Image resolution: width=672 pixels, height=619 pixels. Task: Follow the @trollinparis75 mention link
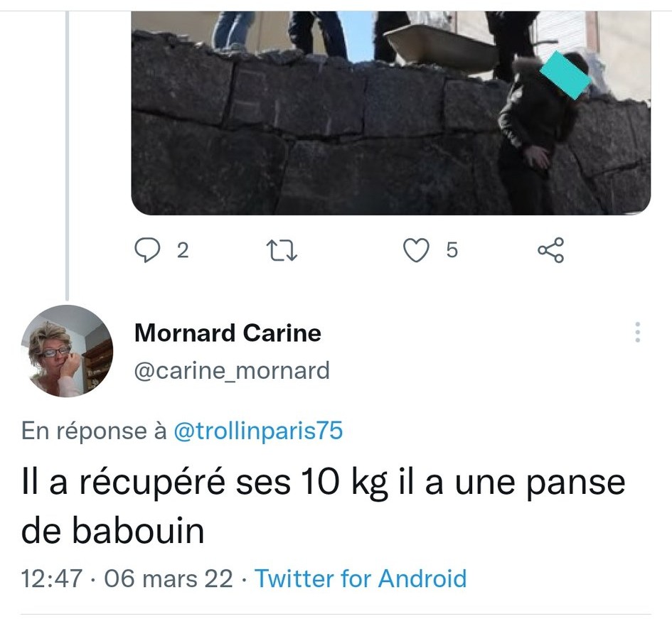[x=258, y=431]
